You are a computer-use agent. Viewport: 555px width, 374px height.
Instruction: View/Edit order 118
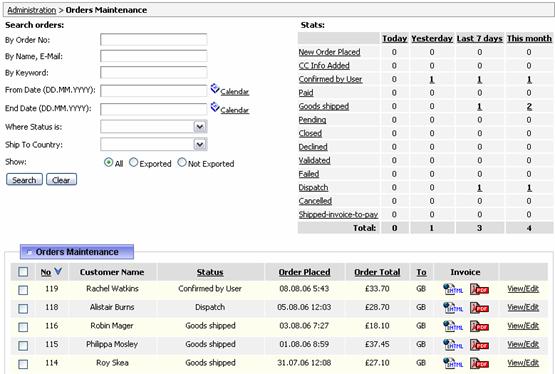point(523,307)
